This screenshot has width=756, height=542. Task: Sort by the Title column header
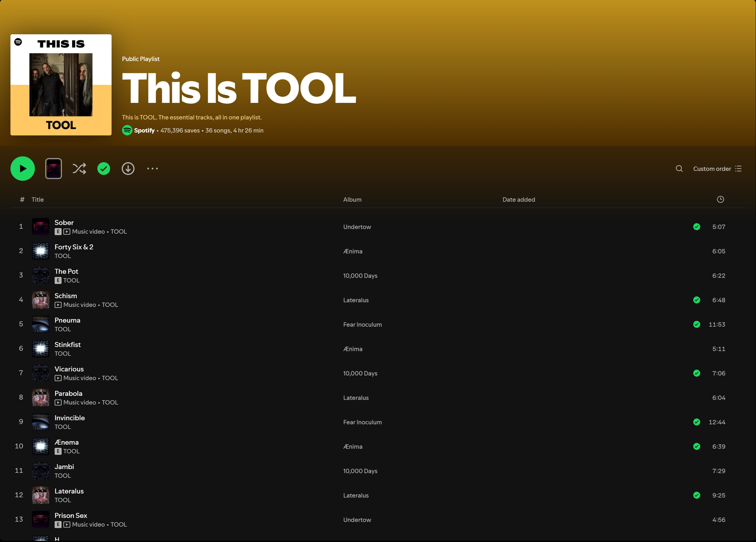coord(38,200)
